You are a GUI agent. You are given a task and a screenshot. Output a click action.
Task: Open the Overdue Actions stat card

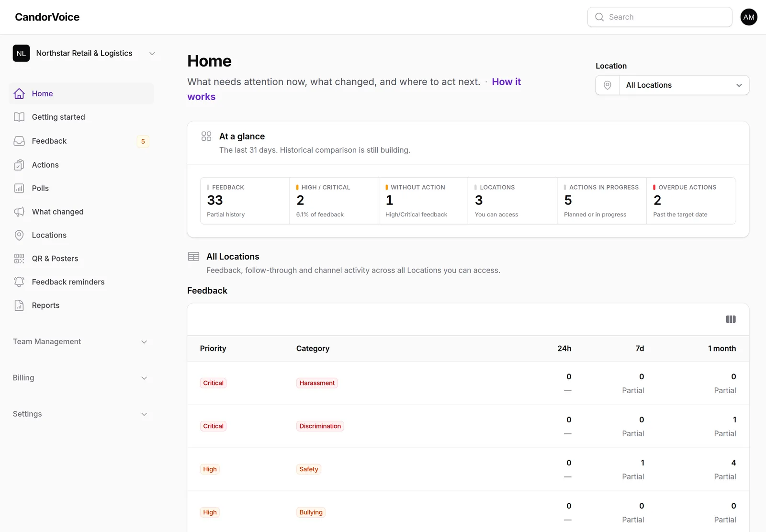pyautogui.click(x=691, y=201)
